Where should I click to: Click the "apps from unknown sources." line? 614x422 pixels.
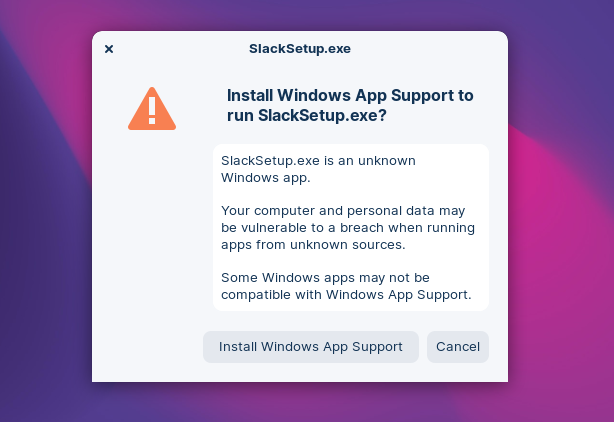(310, 245)
